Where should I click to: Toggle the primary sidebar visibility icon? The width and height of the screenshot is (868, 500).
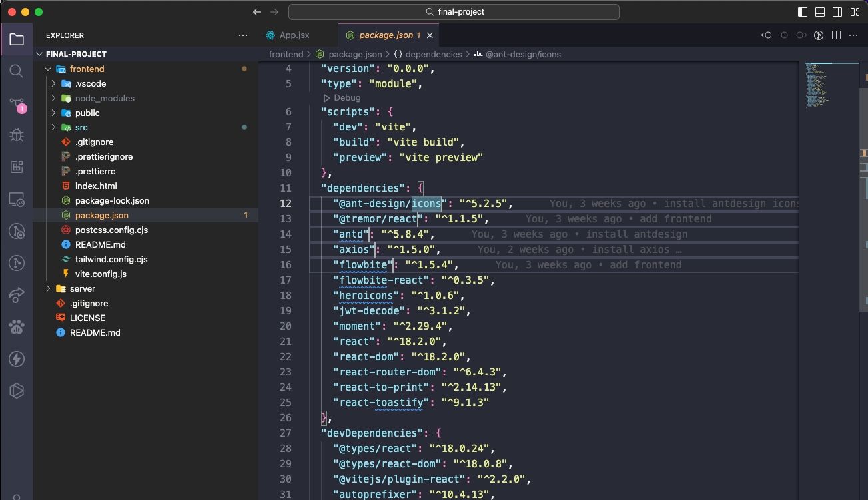[801, 11]
